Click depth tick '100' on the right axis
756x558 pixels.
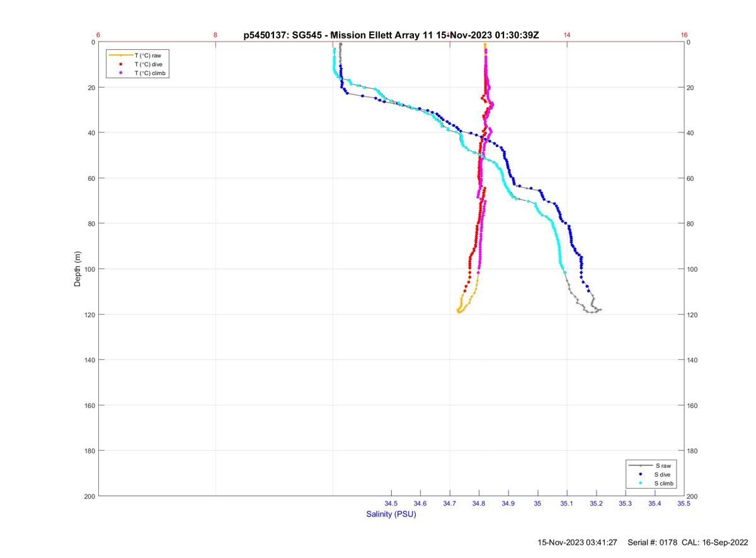(x=693, y=269)
